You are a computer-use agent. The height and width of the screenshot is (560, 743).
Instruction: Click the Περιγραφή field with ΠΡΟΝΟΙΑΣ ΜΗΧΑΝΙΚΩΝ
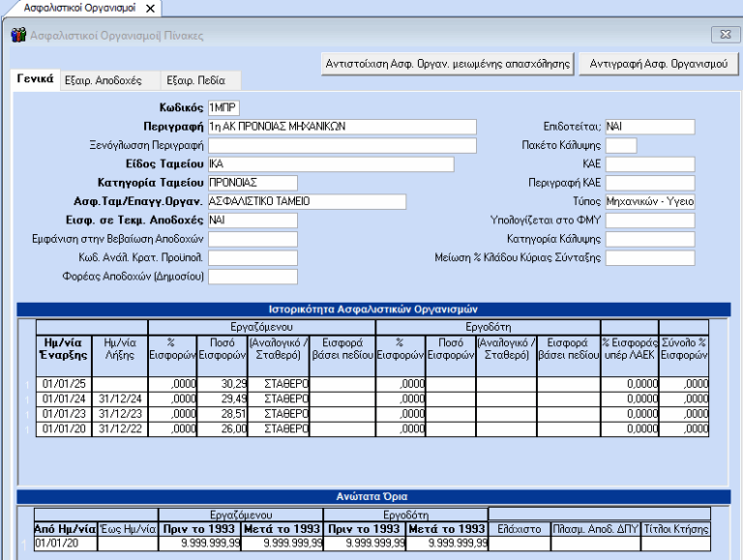tap(342, 127)
